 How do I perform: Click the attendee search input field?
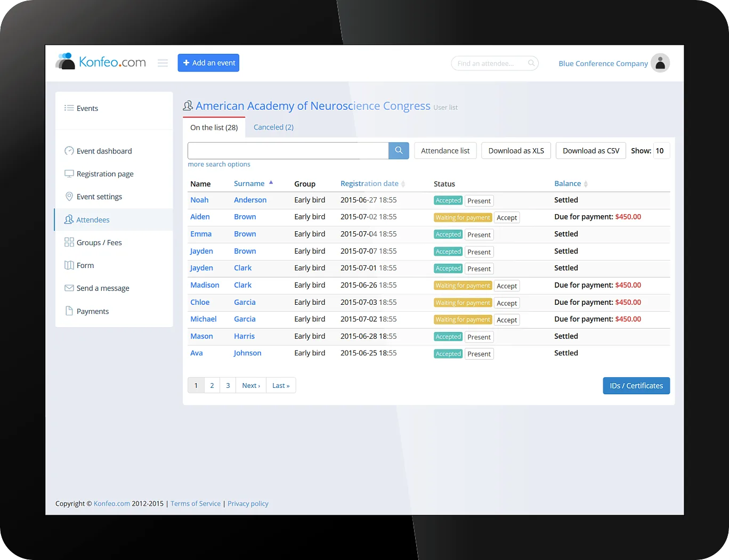point(288,151)
